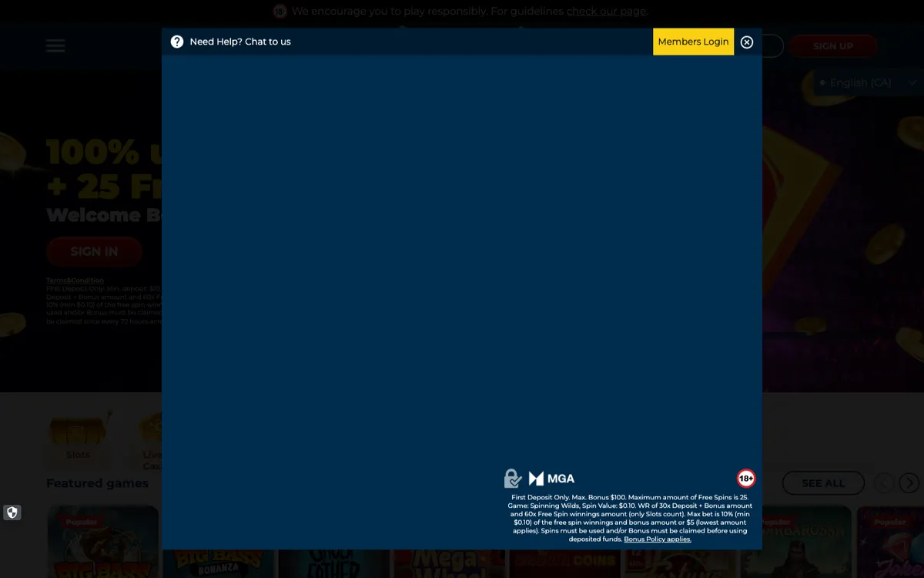The width and height of the screenshot is (924, 578).
Task: Open the hamburger menu icon
Action: [55, 45]
